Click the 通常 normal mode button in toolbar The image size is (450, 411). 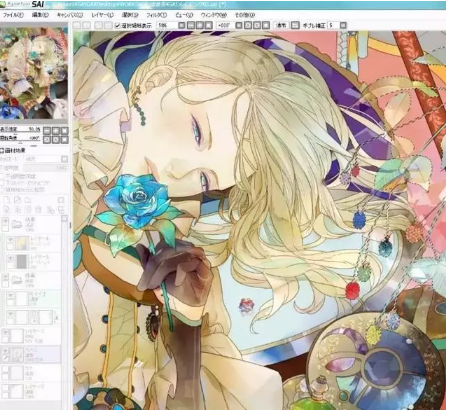pyautogui.click(x=282, y=25)
